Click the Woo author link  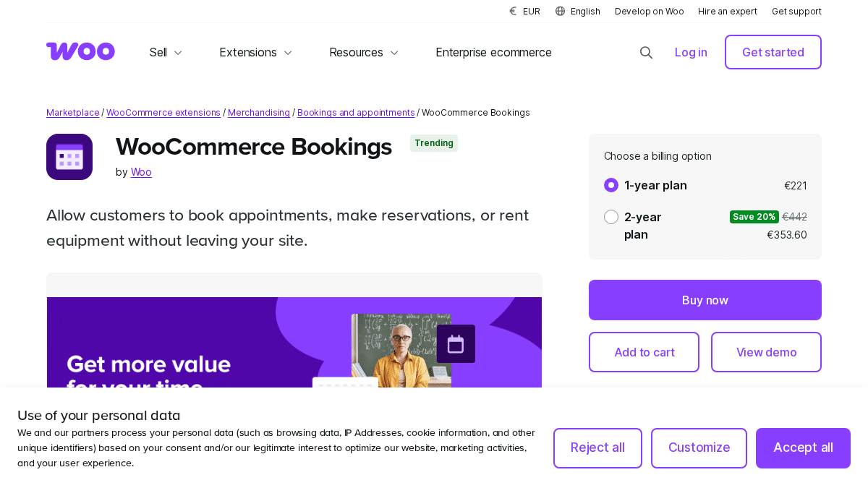tap(141, 172)
